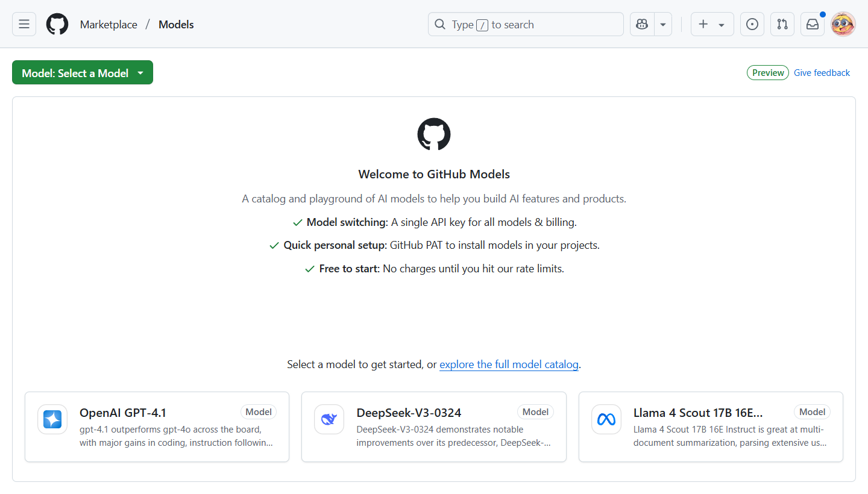Expand the Copilot dropdown arrow
868x494 pixels.
point(663,24)
